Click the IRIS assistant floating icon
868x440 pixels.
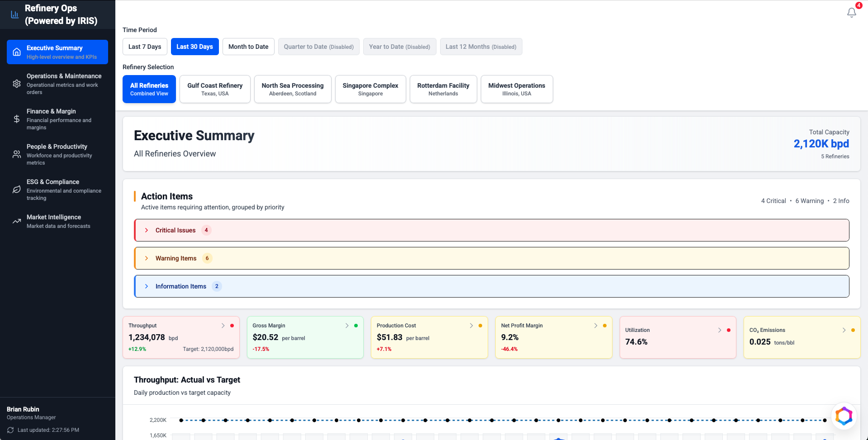844,416
